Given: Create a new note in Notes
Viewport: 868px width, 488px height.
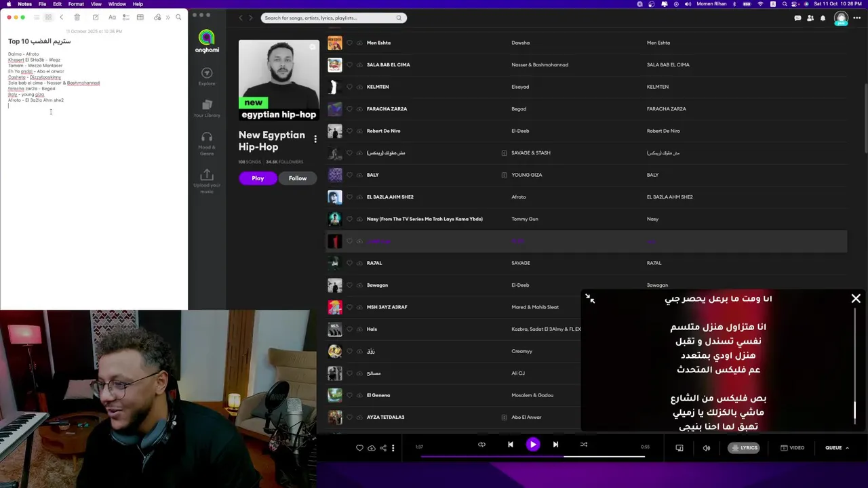Looking at the screenshot, I should [96, 17].
